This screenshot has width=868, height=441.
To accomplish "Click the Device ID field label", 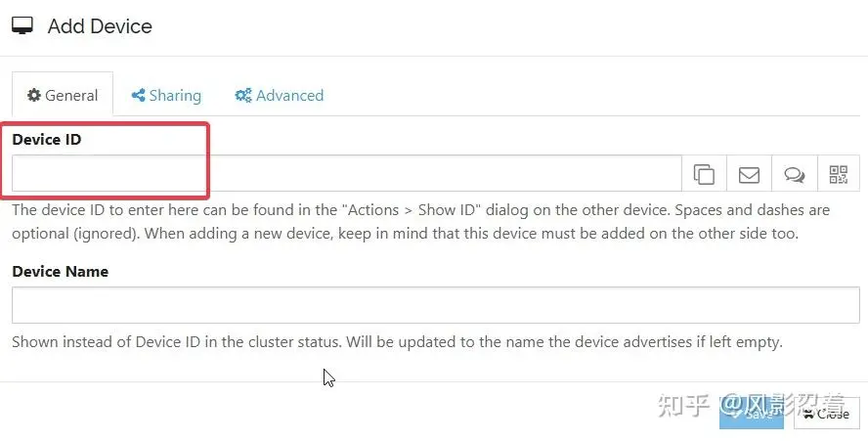I will pos(47,140).
